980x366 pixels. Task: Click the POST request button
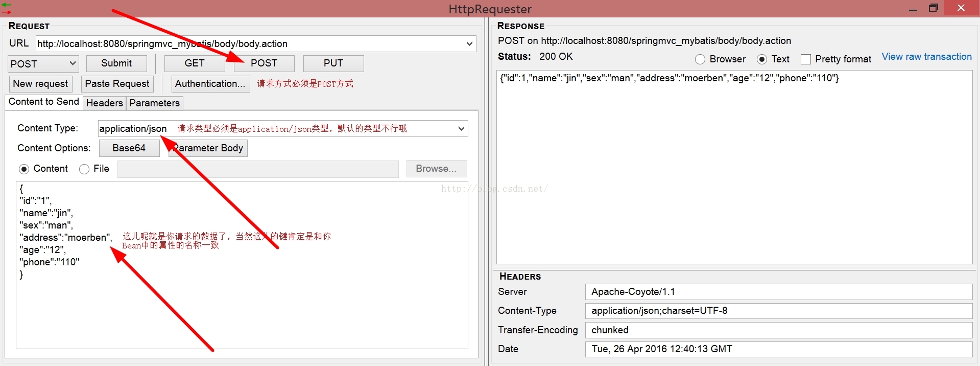264,63
